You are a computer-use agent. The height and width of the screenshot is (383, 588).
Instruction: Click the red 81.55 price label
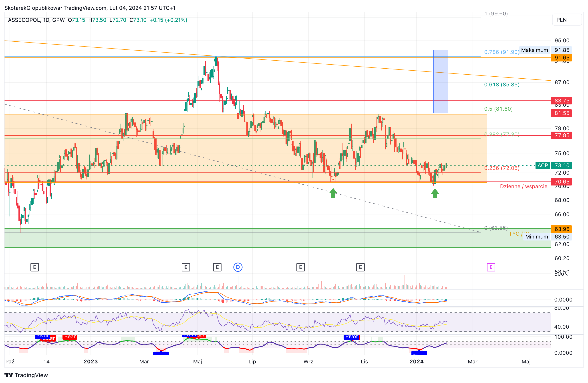coord(561,113)
